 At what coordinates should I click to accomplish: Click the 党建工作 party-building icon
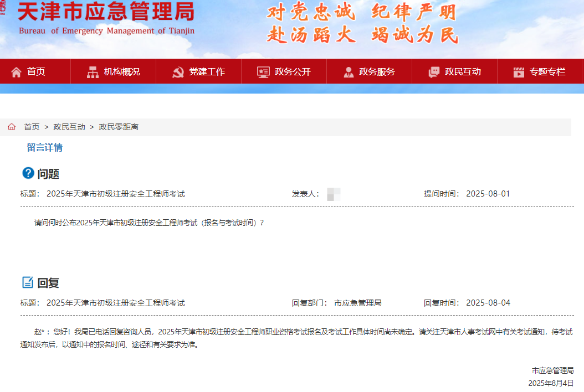pyautogui.click(x=178, y=71)
